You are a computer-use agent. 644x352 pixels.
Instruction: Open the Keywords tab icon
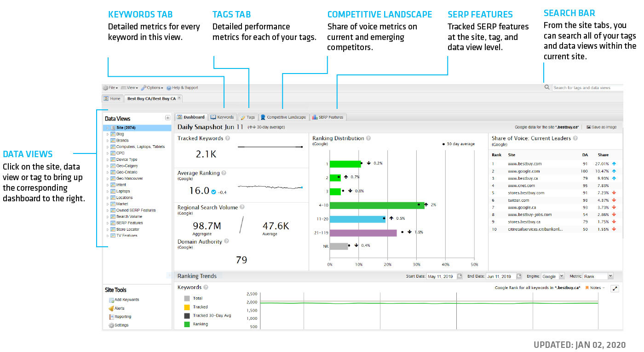(213, 117)
